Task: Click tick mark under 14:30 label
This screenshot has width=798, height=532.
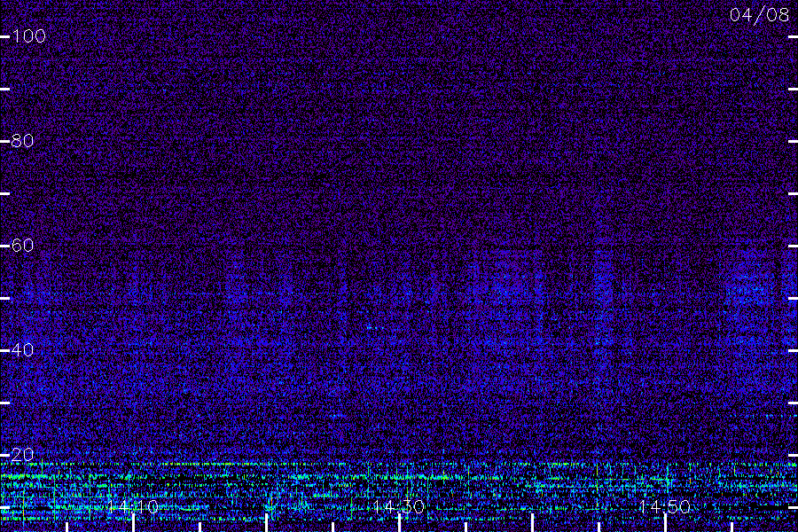Action: coord(400,523)
